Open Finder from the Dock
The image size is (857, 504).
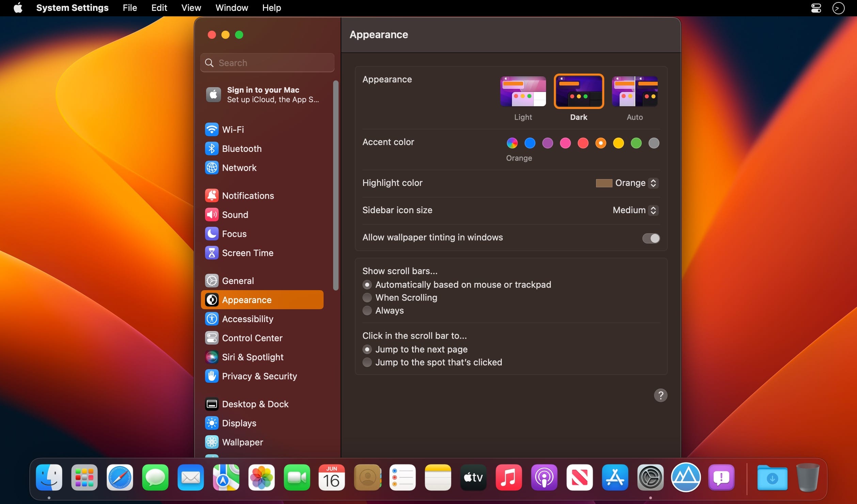coord(49,478)
